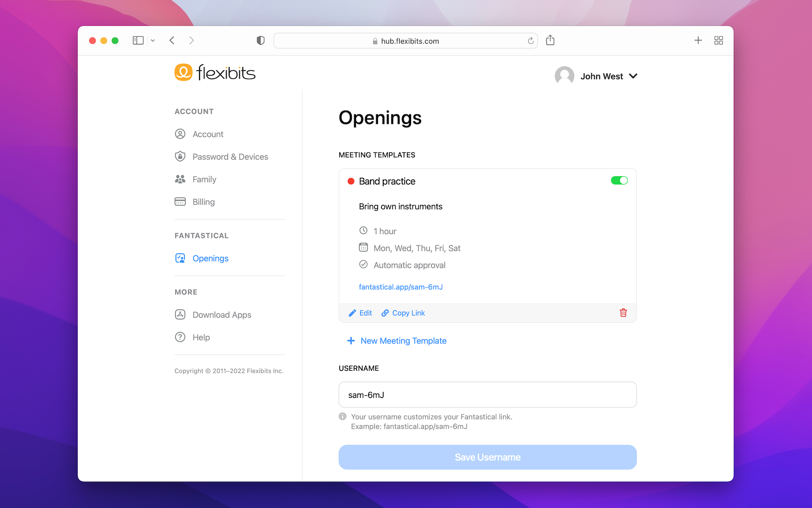The width and height of the screenshot is (812, 508).
Task: Expand the sidebar options chevron
Action: (x=153, y=41)
